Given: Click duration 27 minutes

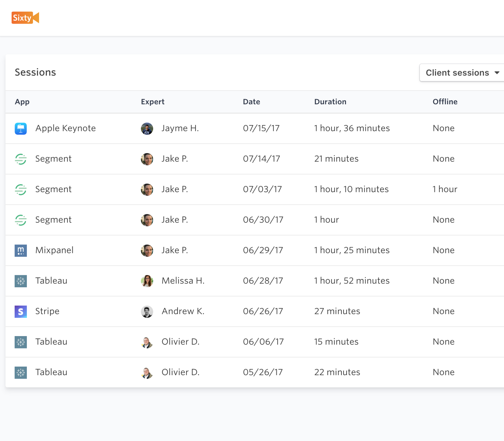Looking at the screenshot, I should point(337,311).
